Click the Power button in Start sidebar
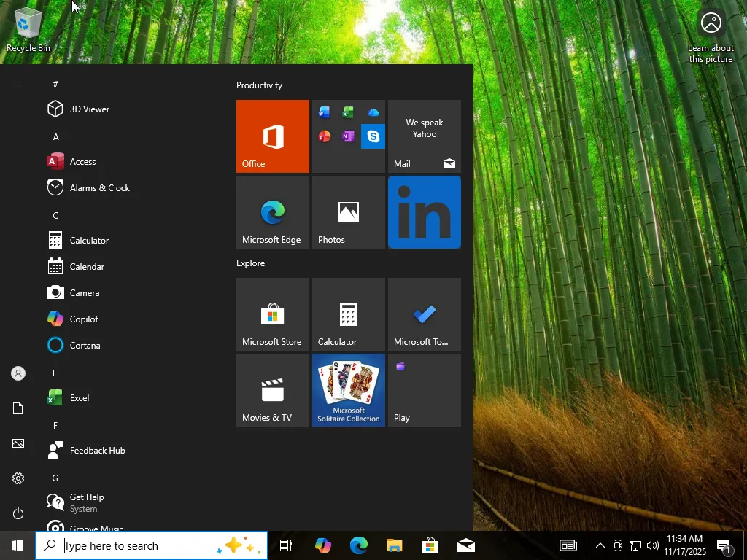 18,513
